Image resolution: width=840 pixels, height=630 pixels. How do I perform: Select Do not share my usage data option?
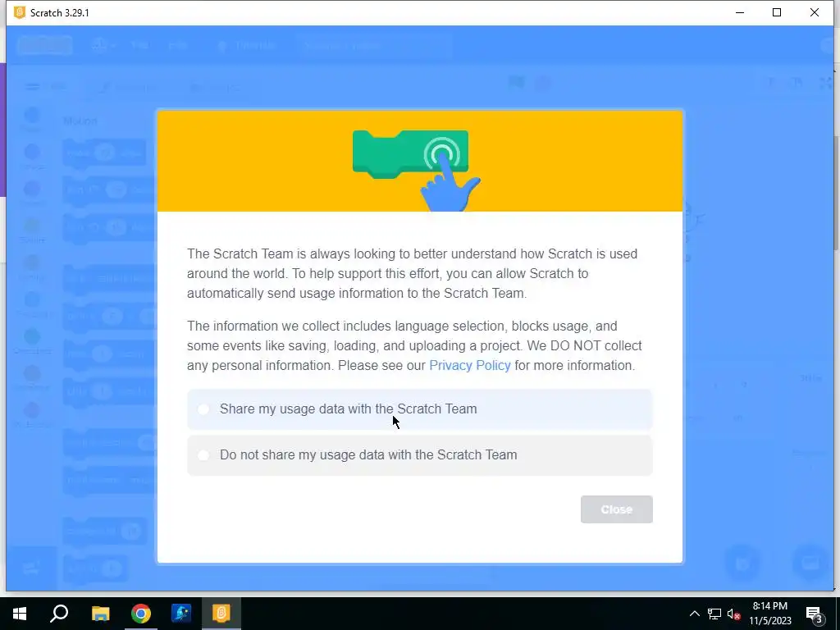(x=419, y=455)
